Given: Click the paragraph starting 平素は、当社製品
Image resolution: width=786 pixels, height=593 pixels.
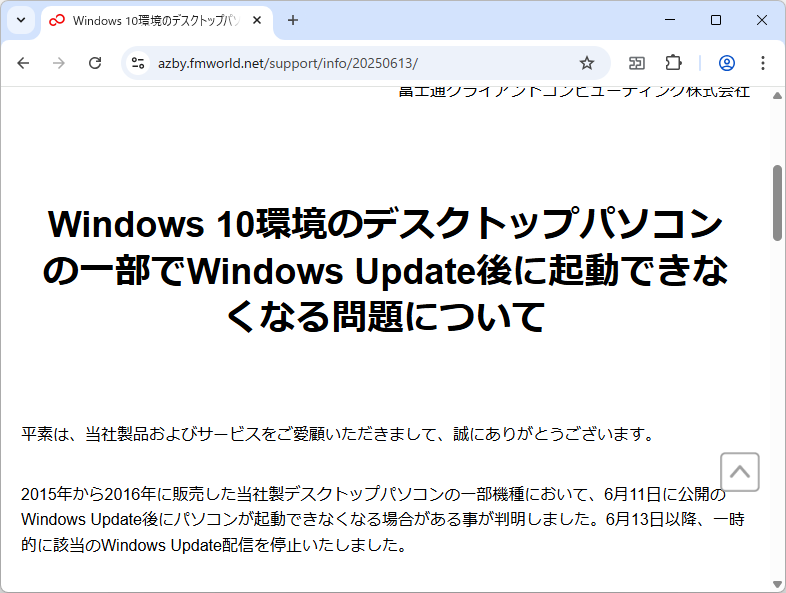Looking at the screenshot, I should pyautogui.click(x=338, y=434).
